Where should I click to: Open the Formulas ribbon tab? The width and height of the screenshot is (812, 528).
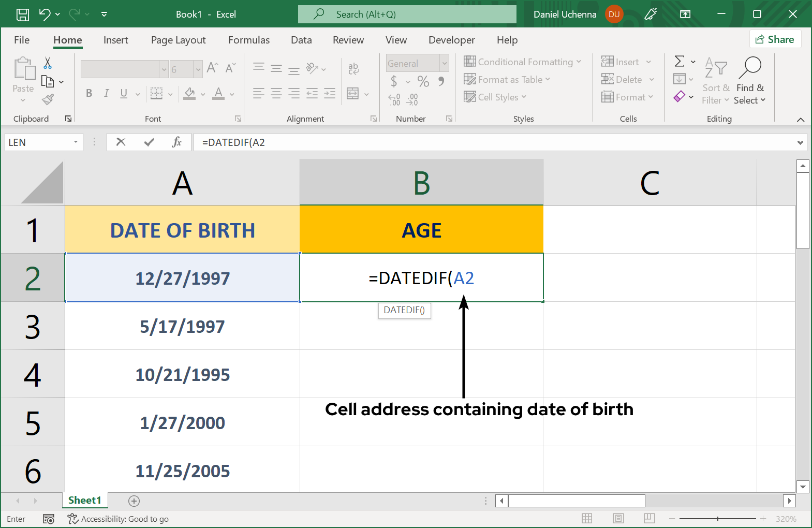248,40
